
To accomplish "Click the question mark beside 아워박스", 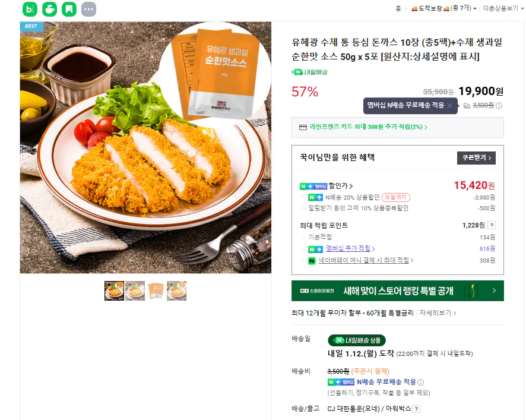I will point(416,409).
